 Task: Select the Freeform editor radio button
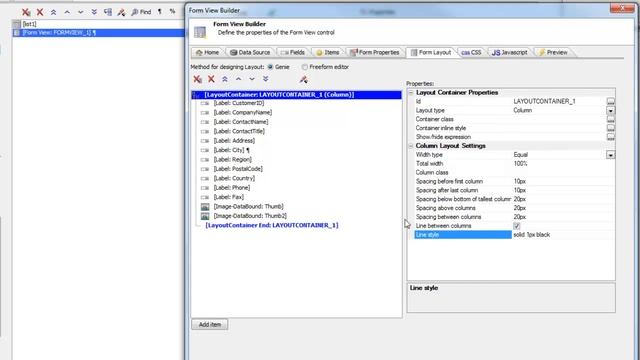pyautogui.click(x=304, y=67)
